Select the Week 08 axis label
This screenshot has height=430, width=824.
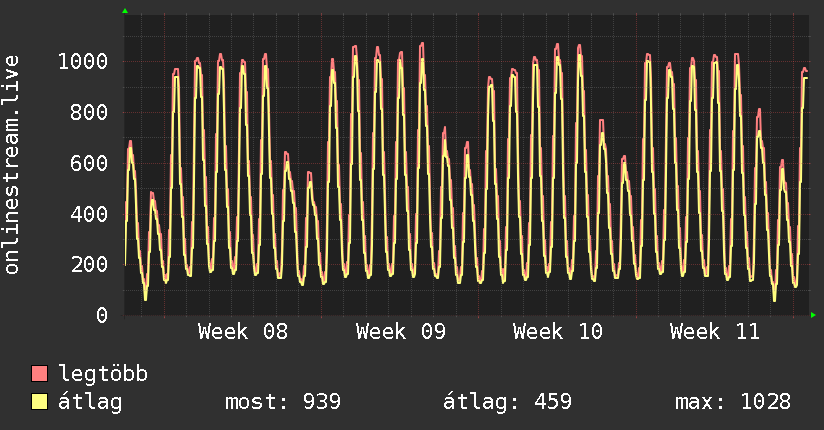[x=243, y=332]
